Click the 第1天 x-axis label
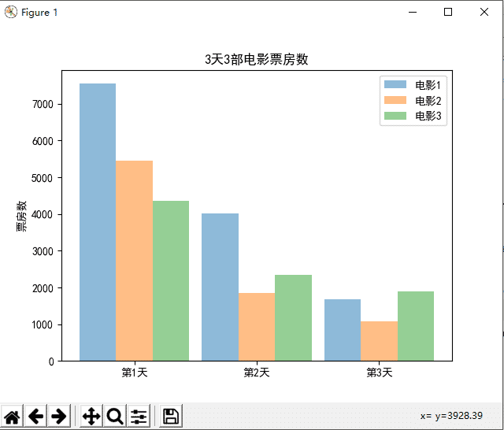The width and height of the screenshot is (504, 430). (135, 373)
